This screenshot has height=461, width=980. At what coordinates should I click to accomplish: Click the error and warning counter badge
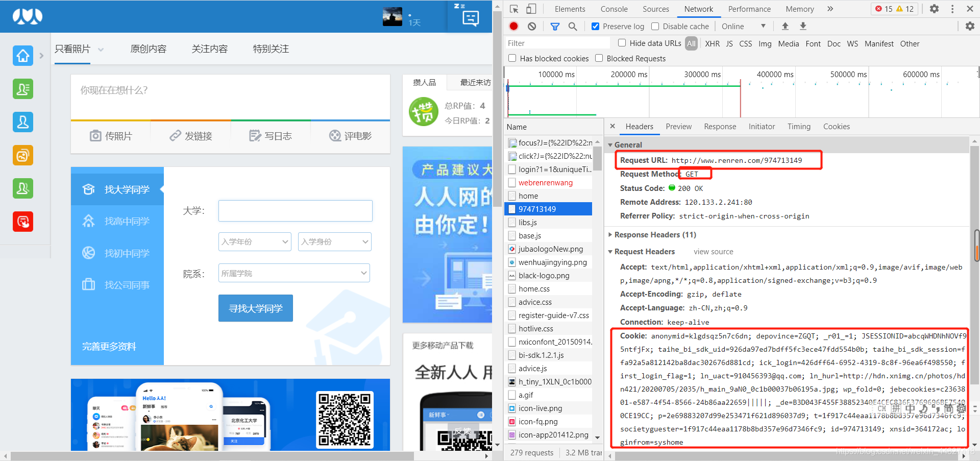coord(894,9)
